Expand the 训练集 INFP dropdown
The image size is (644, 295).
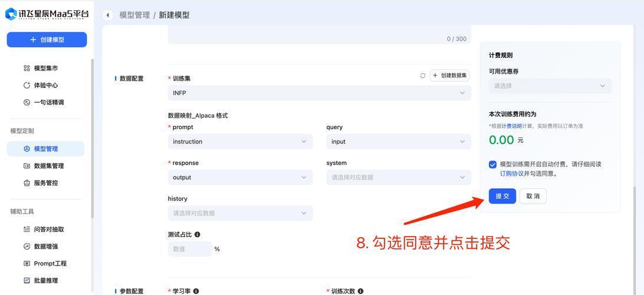pos(319,93)
